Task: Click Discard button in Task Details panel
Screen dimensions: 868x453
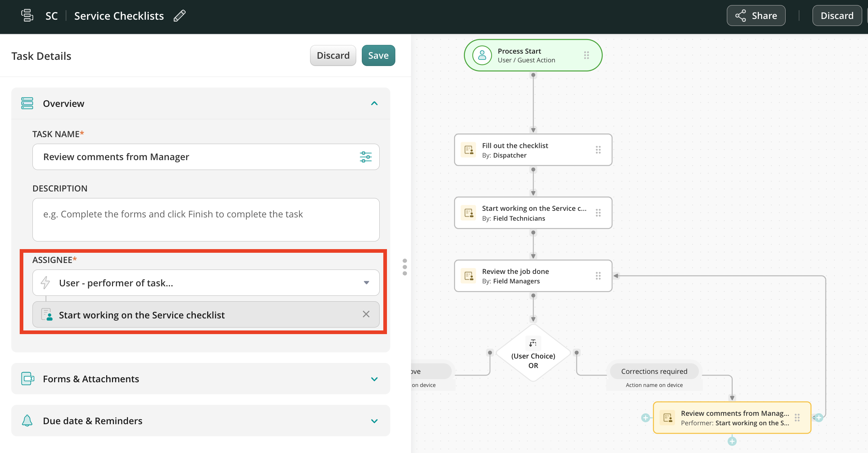Action: 333,55
